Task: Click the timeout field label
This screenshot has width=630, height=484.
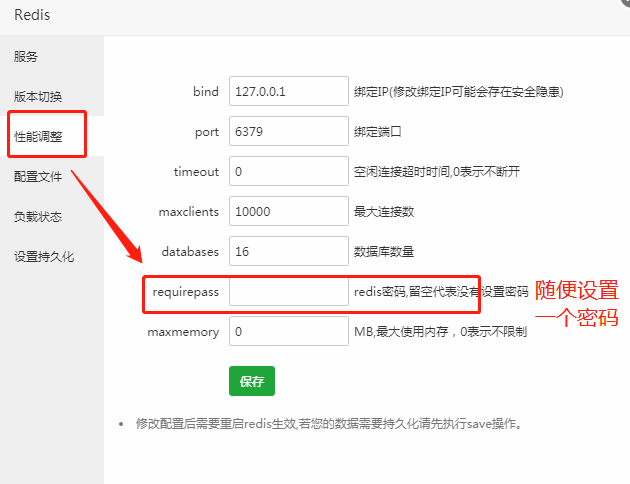Action: tap(196, 172)
